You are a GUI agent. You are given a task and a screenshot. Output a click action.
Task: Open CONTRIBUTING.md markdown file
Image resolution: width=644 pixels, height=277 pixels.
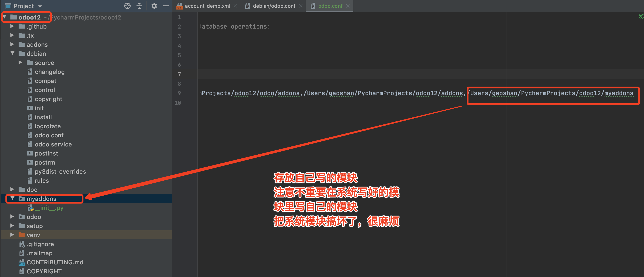pos(55,262)
